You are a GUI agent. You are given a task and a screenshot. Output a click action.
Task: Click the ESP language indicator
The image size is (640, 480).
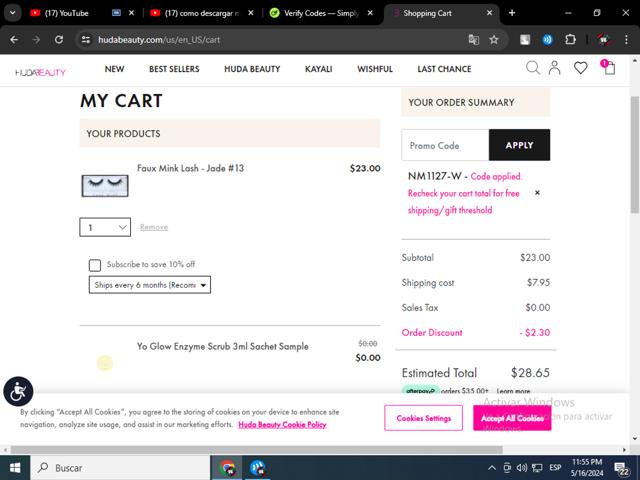tap(555, 468)
